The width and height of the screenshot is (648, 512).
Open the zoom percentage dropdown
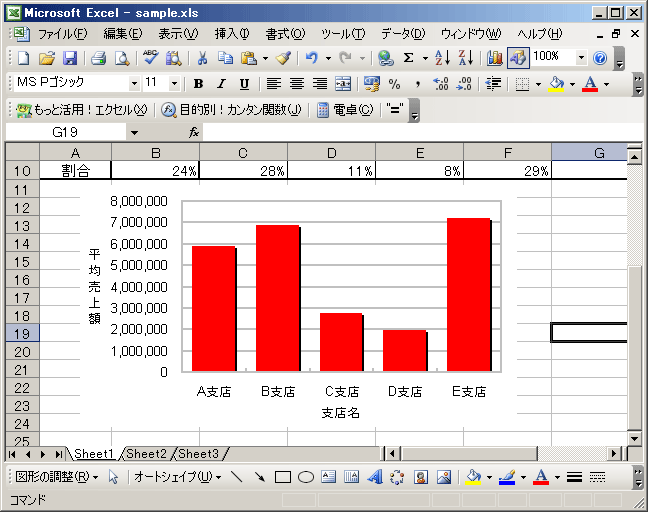(x=581, y=58)
